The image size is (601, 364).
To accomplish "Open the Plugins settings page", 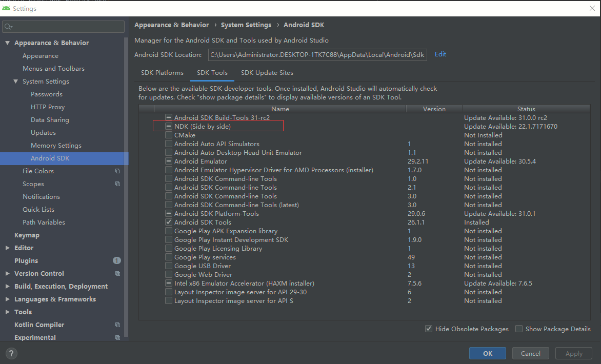I will coord(26,260).
